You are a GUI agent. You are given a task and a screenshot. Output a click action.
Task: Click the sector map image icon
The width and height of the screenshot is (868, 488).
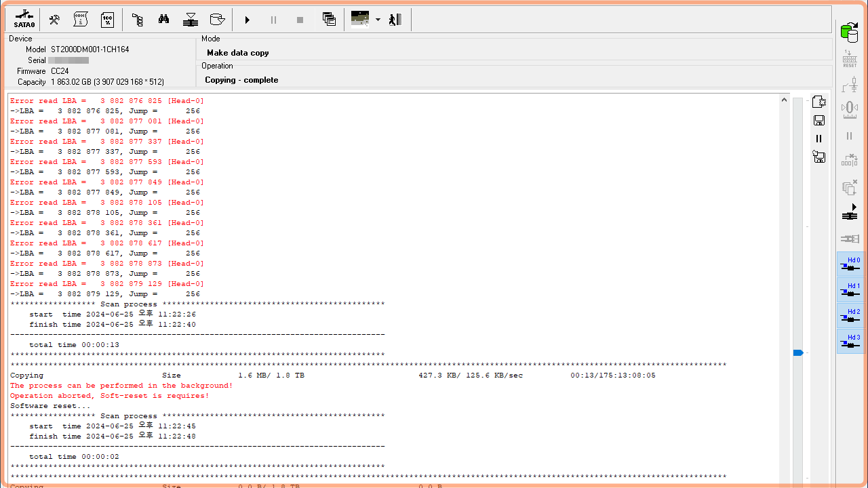360,19
